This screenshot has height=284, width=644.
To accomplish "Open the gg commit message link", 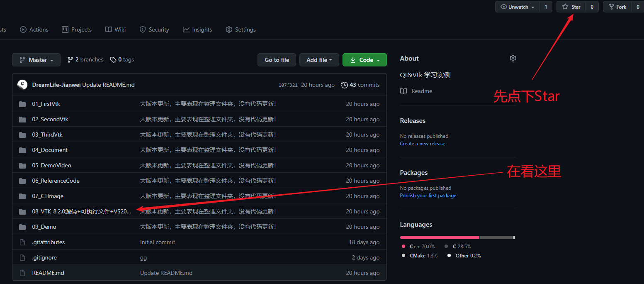I will tap(143, 257).
